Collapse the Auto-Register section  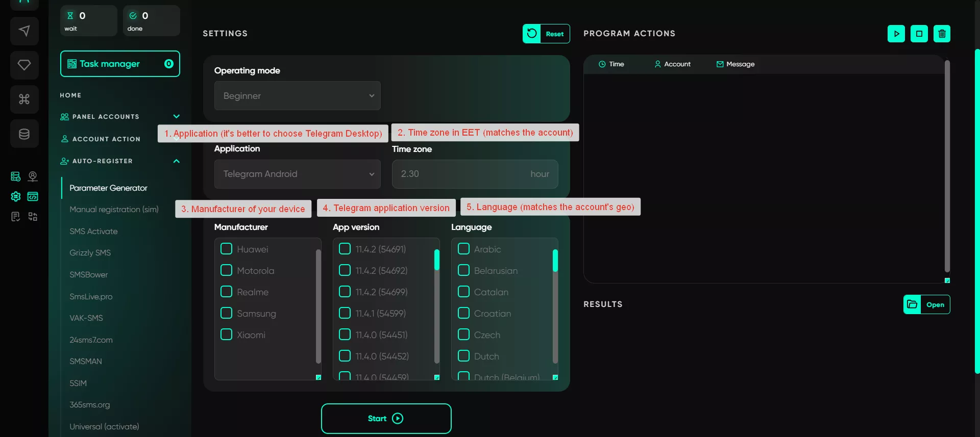[x=177, y=161]
